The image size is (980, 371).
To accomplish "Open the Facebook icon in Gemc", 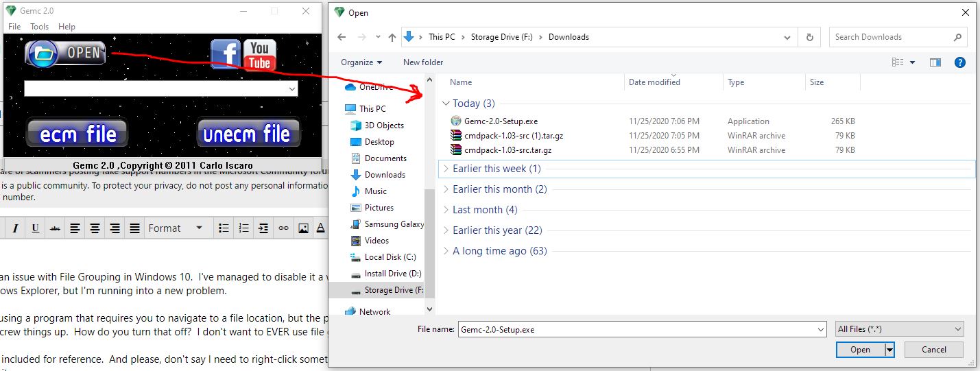I will [x=225, y=55].
